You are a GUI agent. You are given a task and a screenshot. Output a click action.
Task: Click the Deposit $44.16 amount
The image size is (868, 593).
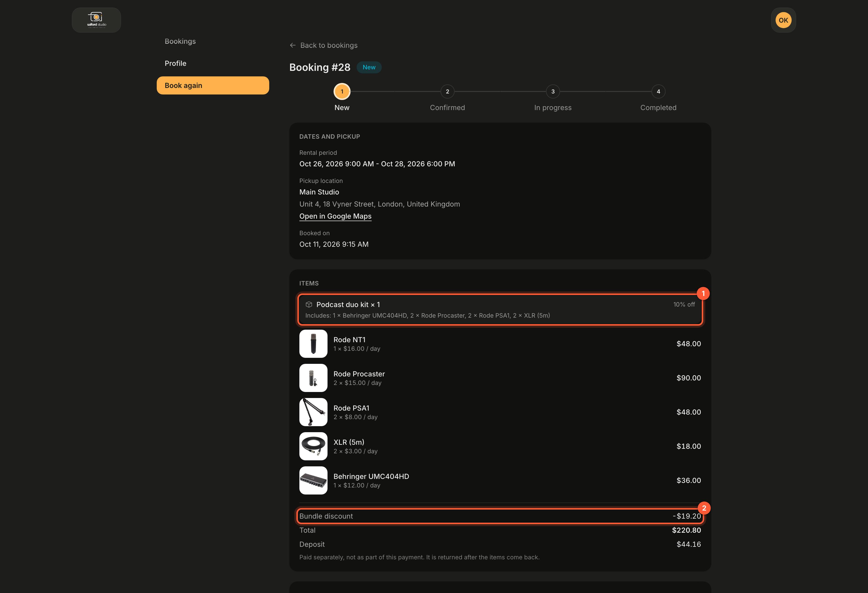tap(689, 545)
